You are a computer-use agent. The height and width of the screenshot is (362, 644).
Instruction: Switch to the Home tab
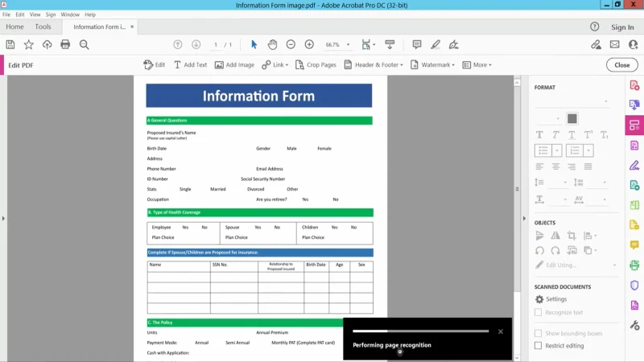pyautogui.click(x=14, y=27)
